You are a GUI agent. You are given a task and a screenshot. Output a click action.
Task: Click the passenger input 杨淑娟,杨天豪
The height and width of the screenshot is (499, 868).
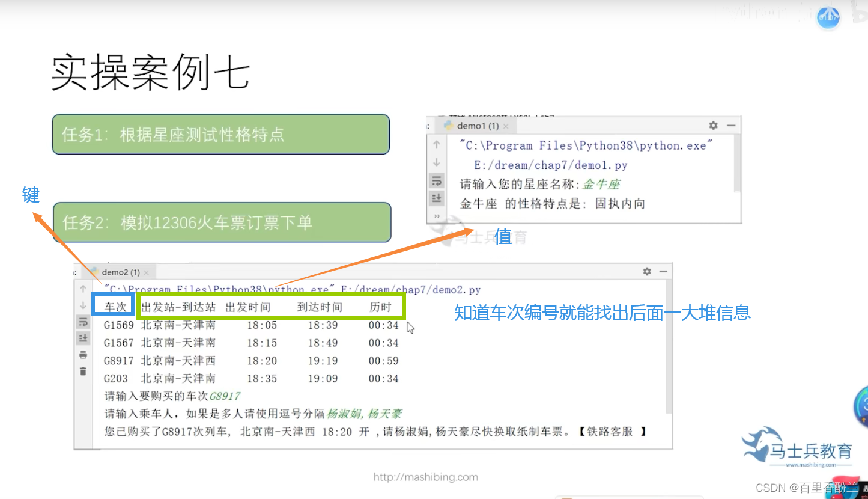tap(364, 414)
